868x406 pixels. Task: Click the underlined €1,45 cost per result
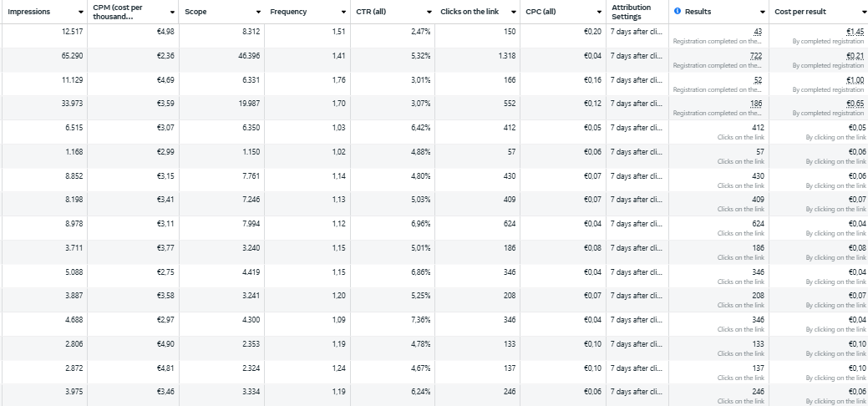coord(855,31)
